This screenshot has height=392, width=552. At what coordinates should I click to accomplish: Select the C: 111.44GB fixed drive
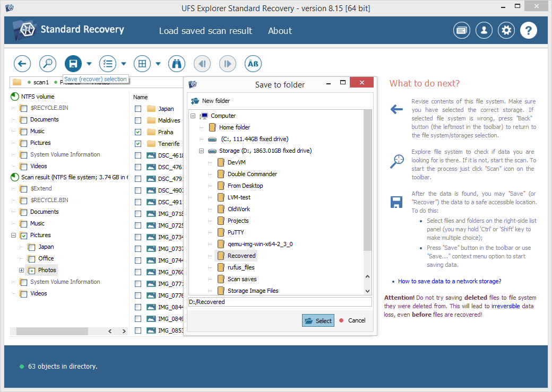(255, 139)
